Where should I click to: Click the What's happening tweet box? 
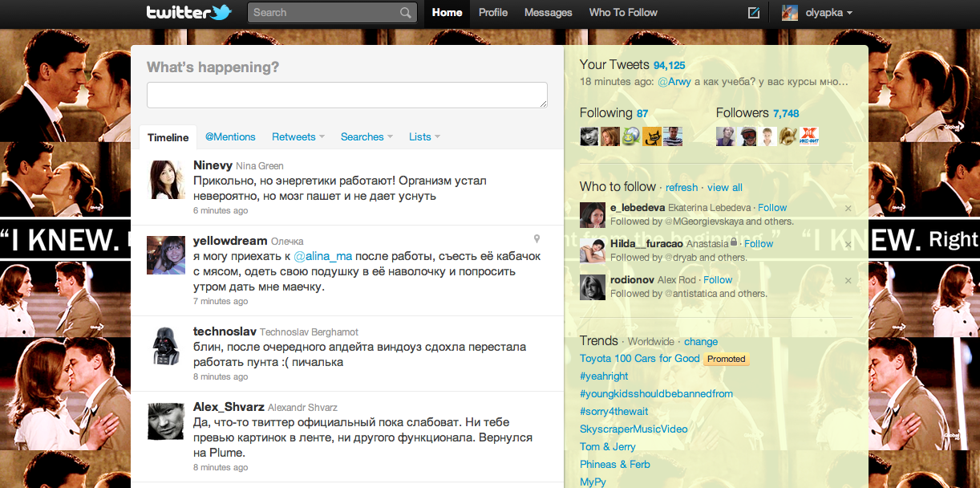(x=346, y=95)
